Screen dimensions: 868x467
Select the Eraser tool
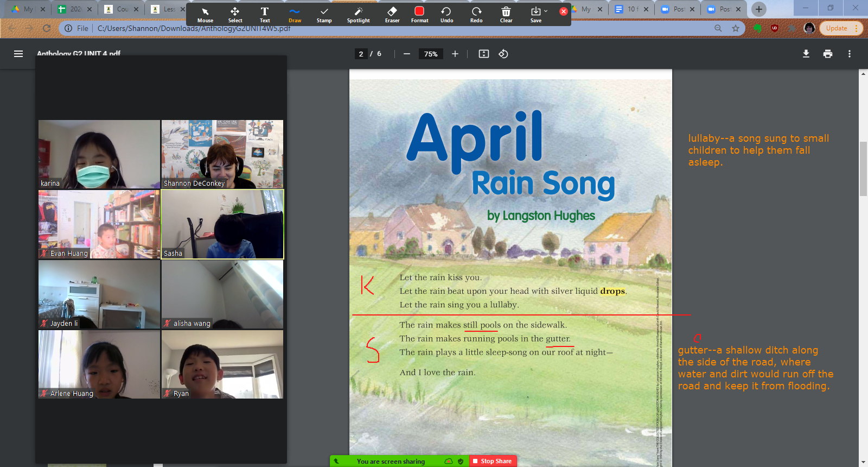(392, 15)
